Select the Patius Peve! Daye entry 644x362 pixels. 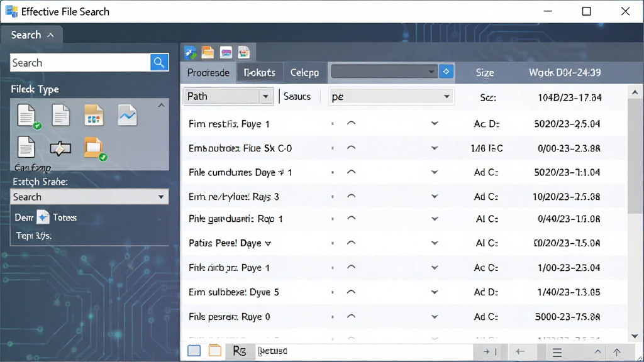230,243
